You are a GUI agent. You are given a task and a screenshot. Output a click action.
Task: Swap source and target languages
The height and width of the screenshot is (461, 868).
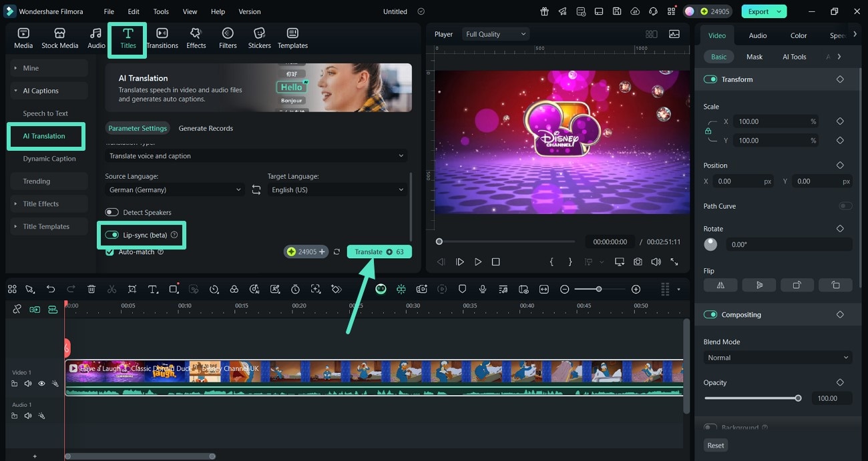click(256, 190)
